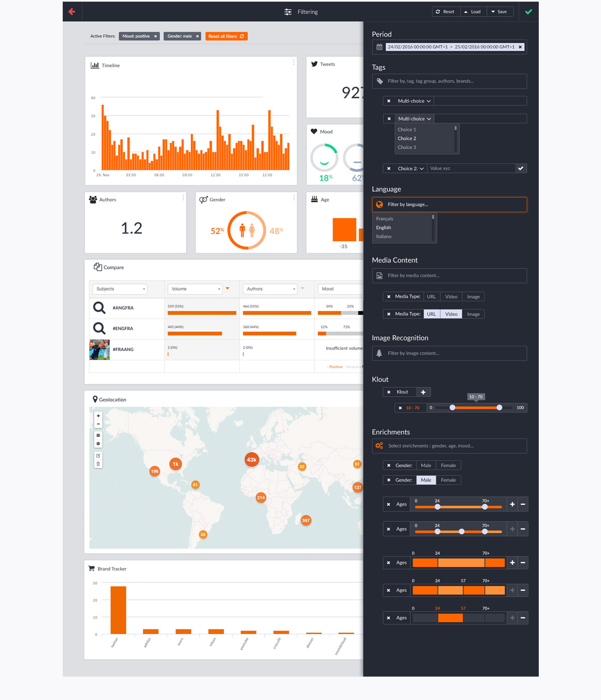This screenshot has height=700, width=601.
Task: Click the trash icon on the Geolocation map toolbar
Action: [98, 462]
